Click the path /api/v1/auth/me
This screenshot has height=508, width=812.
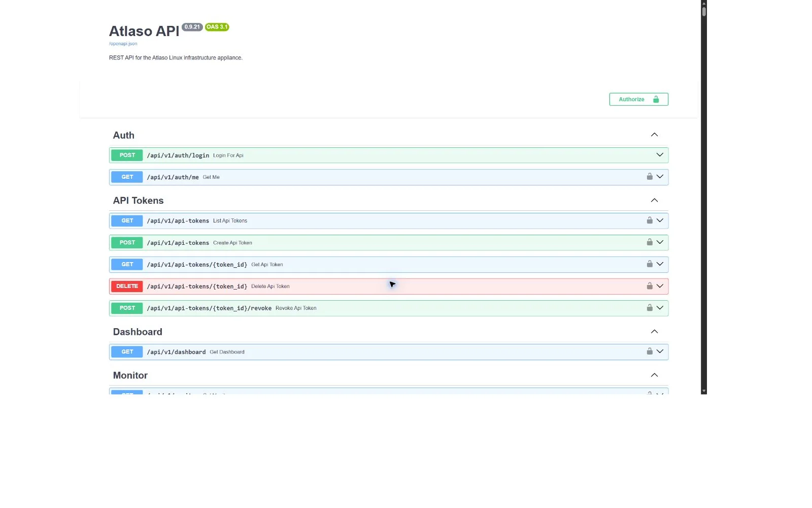173,177
